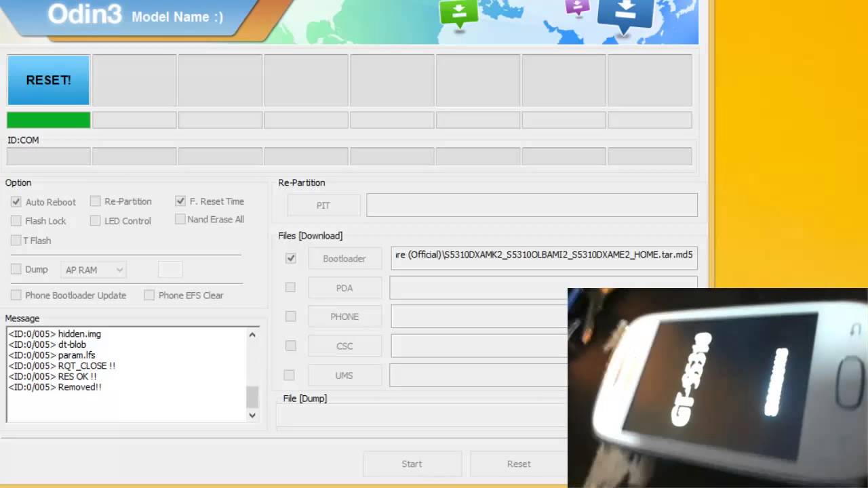Click the purple download icon in banner
The image size is (868, 488).
tap(577, 7)
